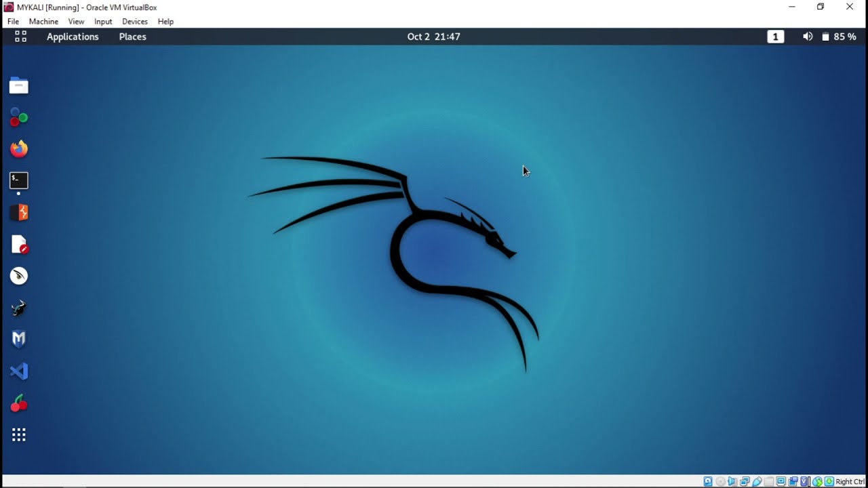Open the Activities overview grid icon
The width and height of the screenshot is (868, 488).
tap(20, 37)
